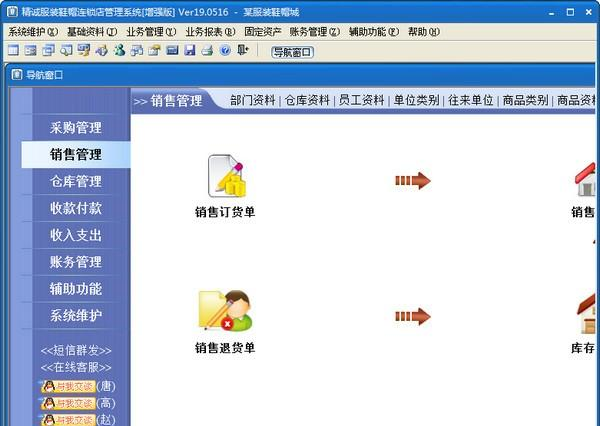600x426 pixels.
Task: Open the 账务管理 menu
Action: [x=315, y=32]
